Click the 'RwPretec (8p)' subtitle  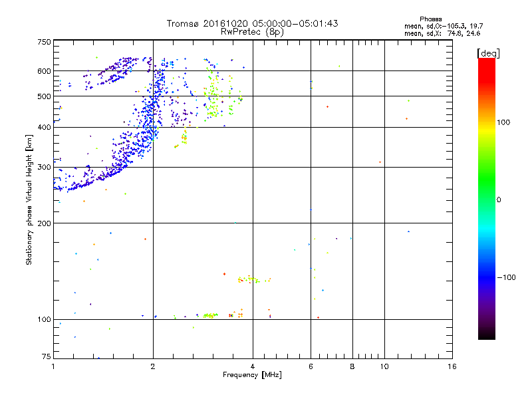click(252, 32)
